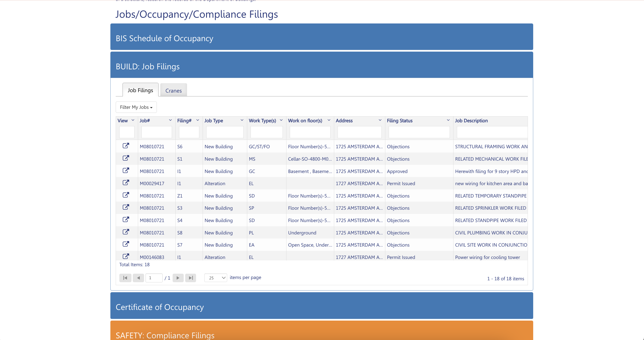
Task: Open Address column menu chevron
Action: 380,120
